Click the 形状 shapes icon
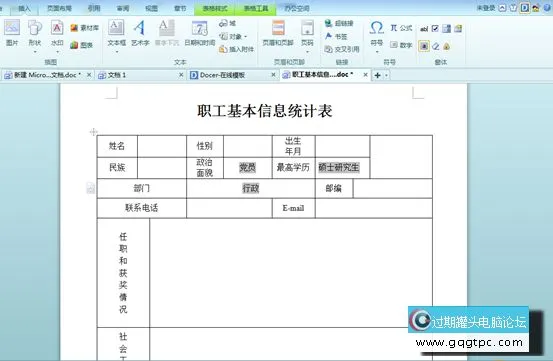The height and width of the screenshot is (361, 553). 35,27
